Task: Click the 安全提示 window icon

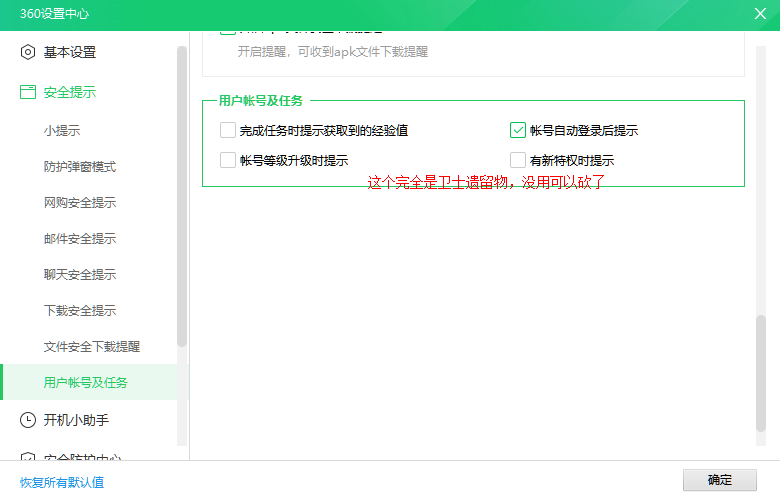Action: [x=28, y=92]
